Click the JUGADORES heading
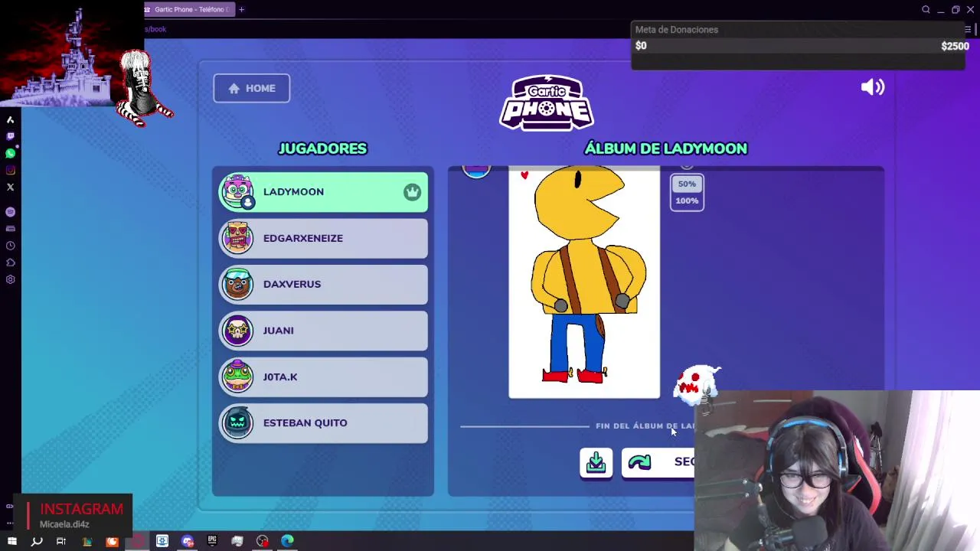This screenshot has width=980, height=551. (322, 148)
